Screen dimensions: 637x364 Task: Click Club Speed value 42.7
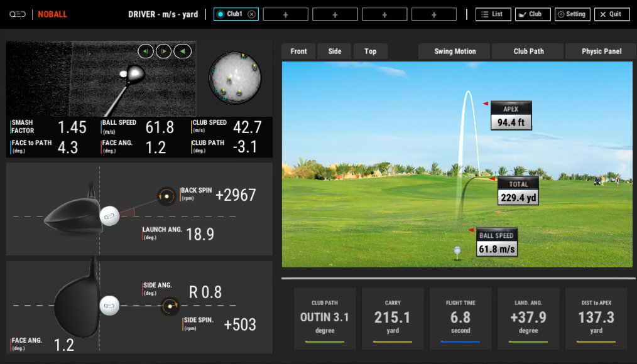point(247,127)
